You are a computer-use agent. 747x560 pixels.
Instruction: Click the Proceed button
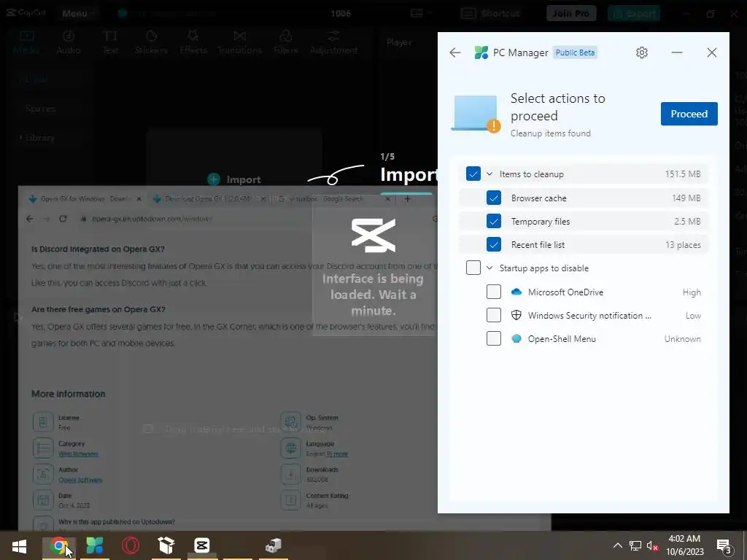(689, 114)
